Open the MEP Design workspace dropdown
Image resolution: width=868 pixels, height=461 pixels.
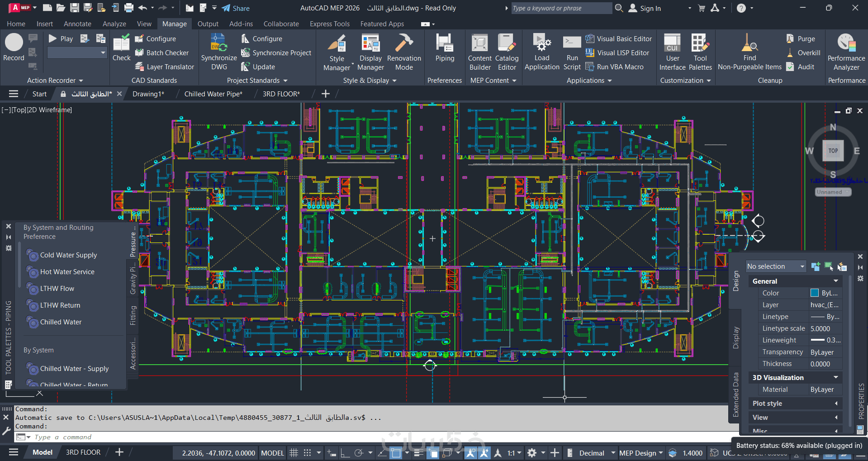[x=641, y=453]
